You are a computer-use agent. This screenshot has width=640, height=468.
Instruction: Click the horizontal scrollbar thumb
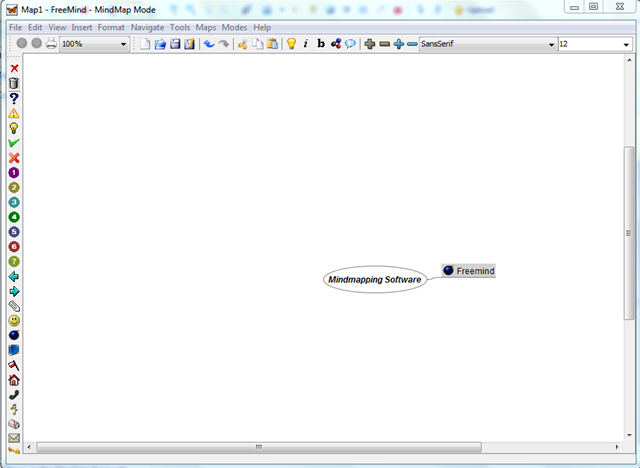tap(259, 447)
